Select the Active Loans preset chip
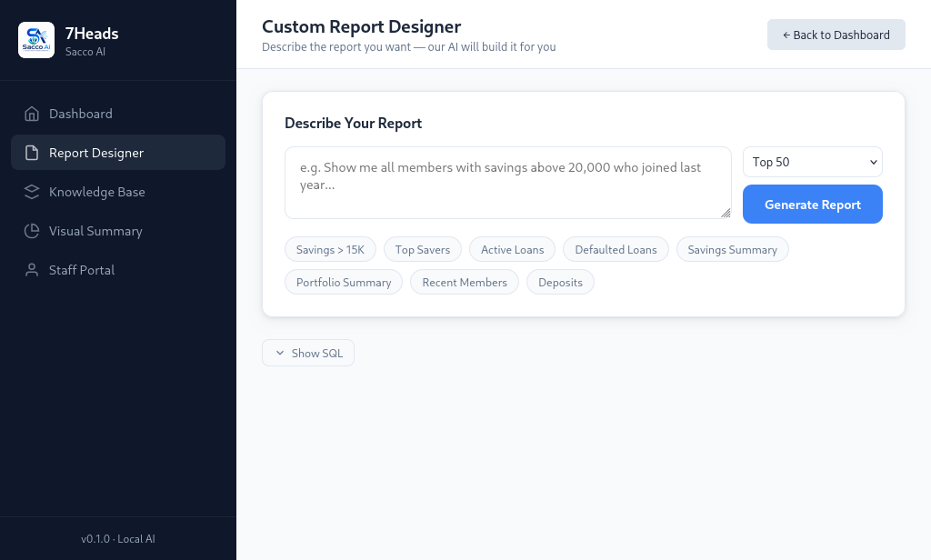Image resolution: width=931 pixels, height=560 pixels. (x=513, y=249)
